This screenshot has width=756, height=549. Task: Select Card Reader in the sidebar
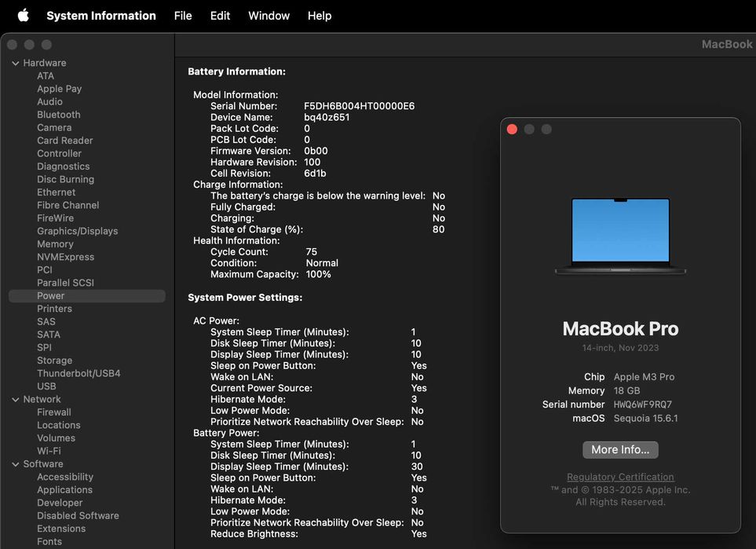point(64,141)
